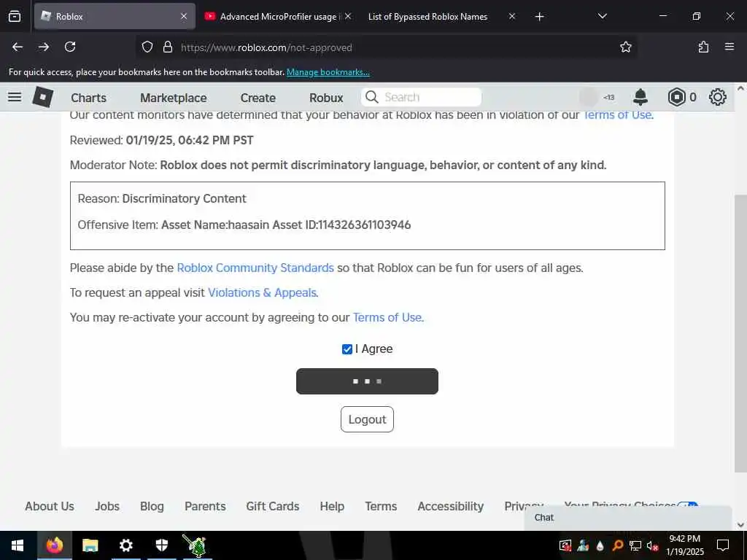Click the Roblox search input field
The width and height of the screenshot is (747, 560).
pos(422,97)
